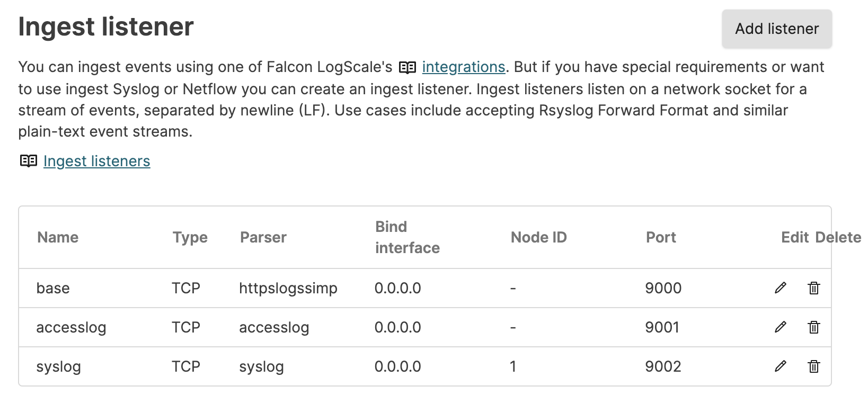
Task: Click the book icon next to integrations link
Action: tap(407, 67)
